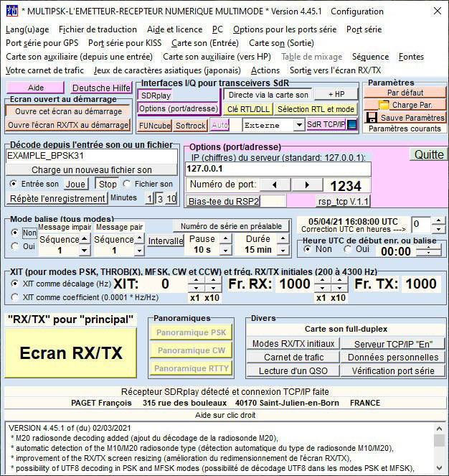Click Charge un nouveau fichier son
Image resolution: width=449 pixels, height=476 pixels.
[x=92, y=169]
